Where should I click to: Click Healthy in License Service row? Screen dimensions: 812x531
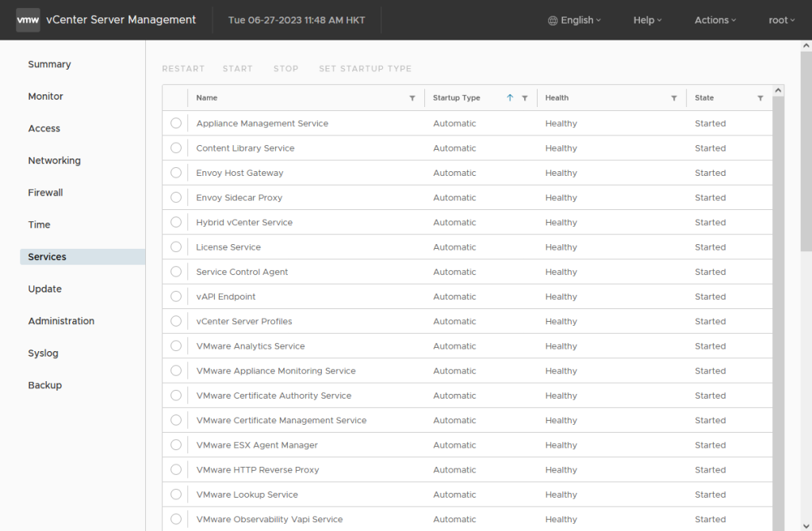tap(561, 247)
